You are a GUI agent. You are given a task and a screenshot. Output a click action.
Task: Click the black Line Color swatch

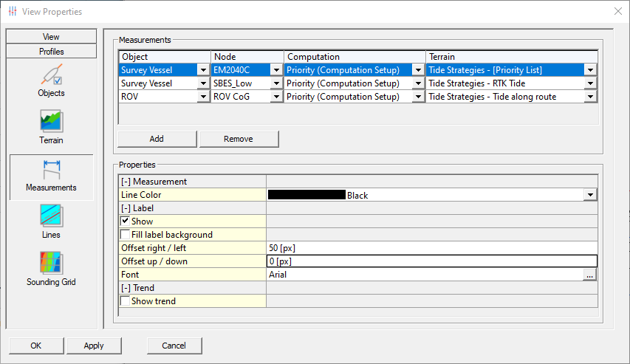tap(307, 195)
